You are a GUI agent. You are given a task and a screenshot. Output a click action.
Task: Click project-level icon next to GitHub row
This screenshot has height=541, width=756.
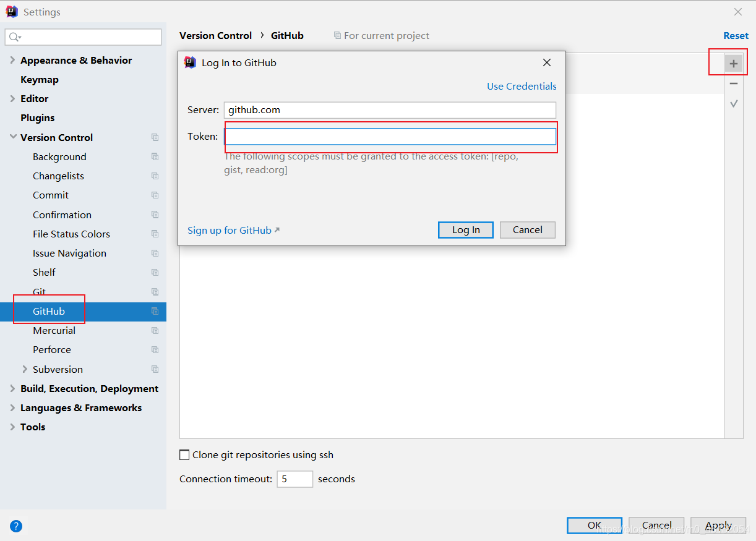[155, 312]
